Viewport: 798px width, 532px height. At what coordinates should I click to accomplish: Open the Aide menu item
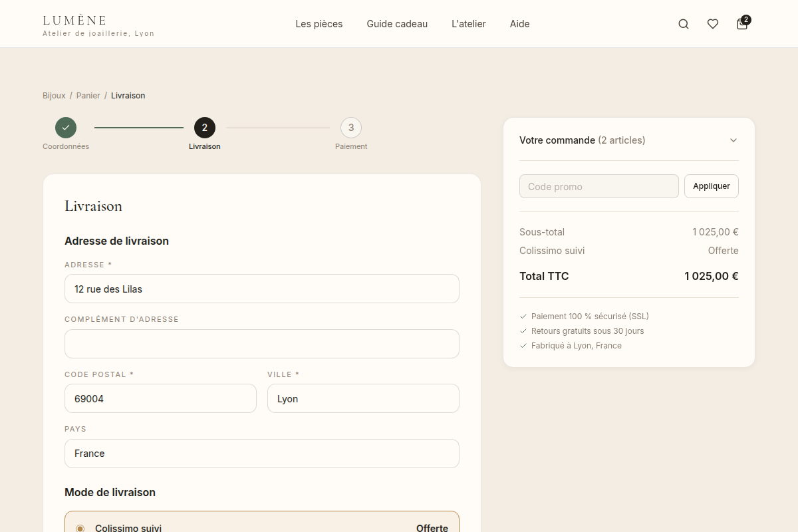click(x=520, y=24)
